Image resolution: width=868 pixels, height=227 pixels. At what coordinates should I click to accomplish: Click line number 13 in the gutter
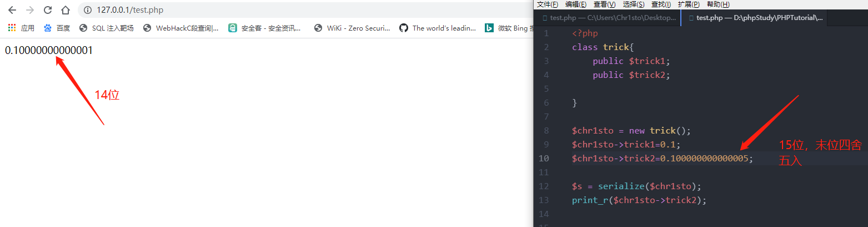point(544,200)
